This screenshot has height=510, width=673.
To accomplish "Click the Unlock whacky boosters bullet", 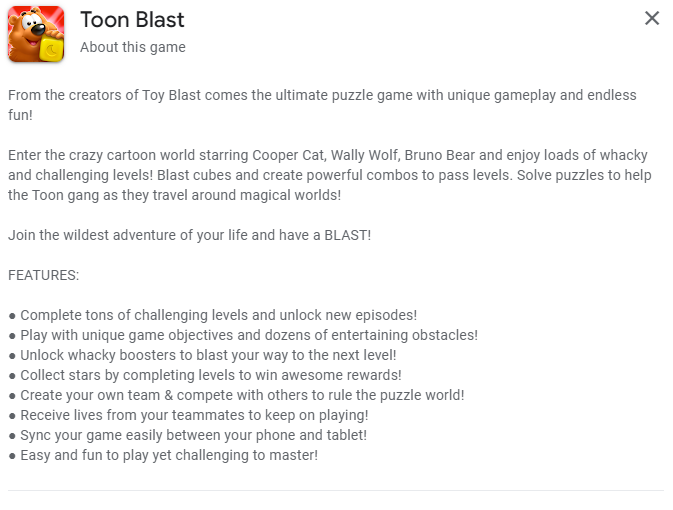I will [202, 355].
